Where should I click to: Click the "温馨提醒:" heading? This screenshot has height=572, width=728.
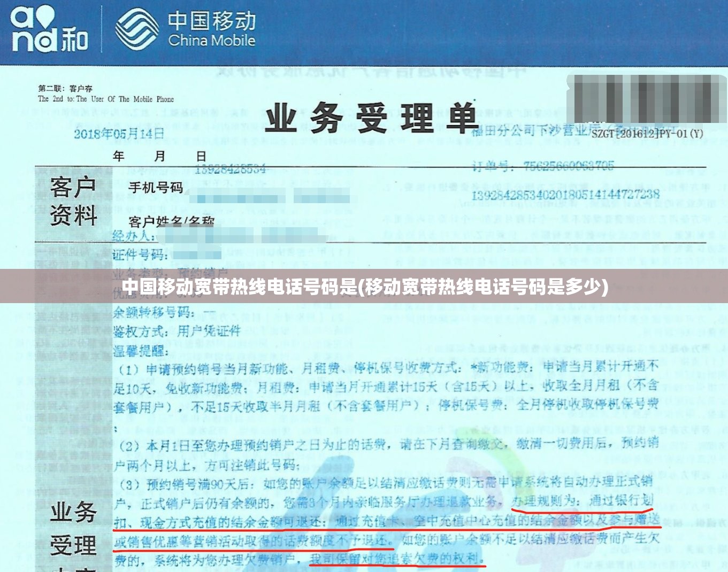(x=141, y=351)
